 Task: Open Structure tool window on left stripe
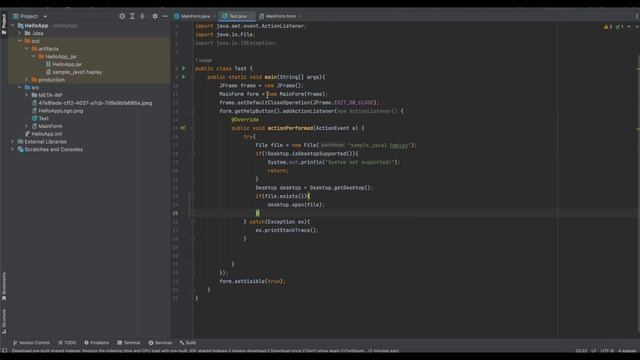tap(4, 322)
